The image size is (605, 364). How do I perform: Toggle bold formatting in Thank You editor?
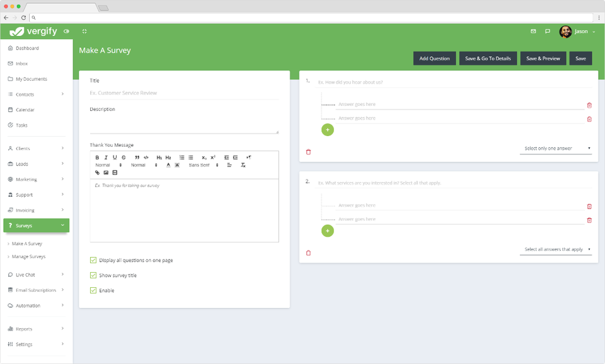click(x=97, y=157)
